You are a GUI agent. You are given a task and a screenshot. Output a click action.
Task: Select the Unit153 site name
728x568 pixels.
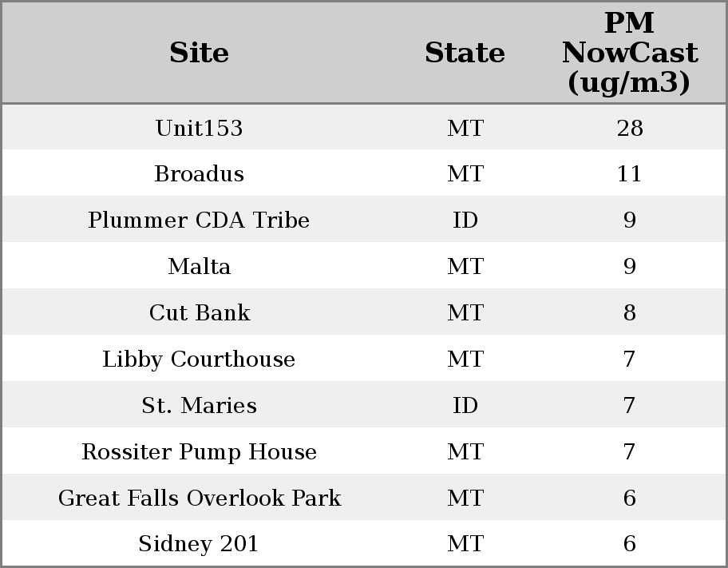199,129
